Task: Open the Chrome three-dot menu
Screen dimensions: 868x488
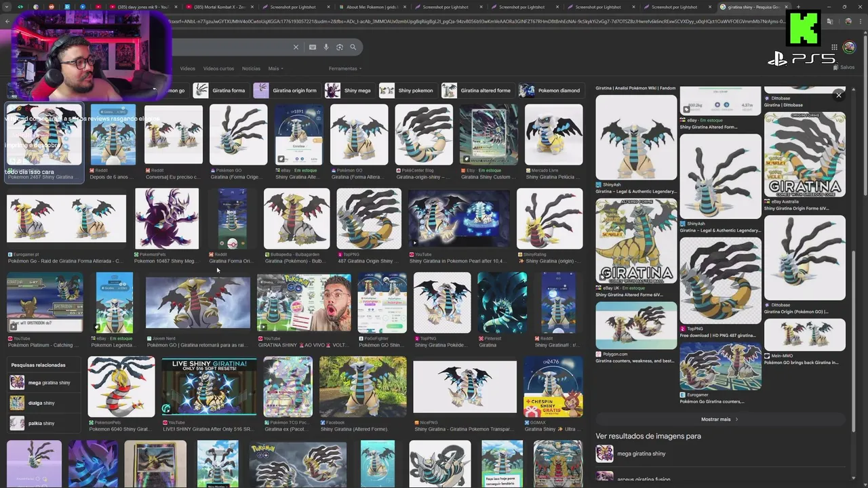Action: click(x=861, y=21)
